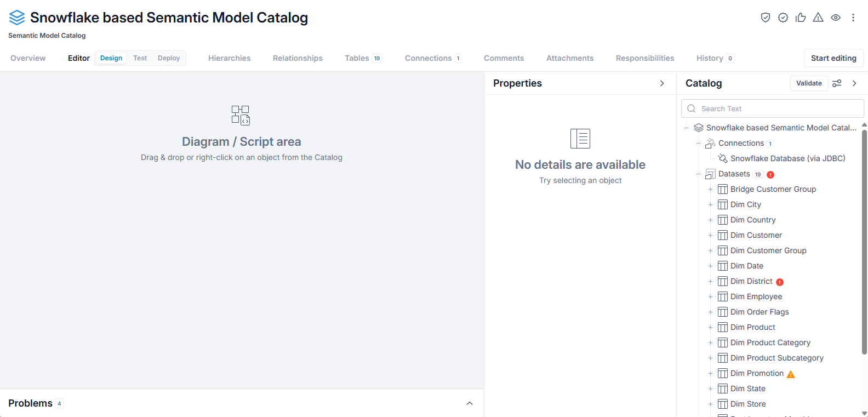Click the Snowflake Database connection icon
868x417 pixels.
click(723, 158)
